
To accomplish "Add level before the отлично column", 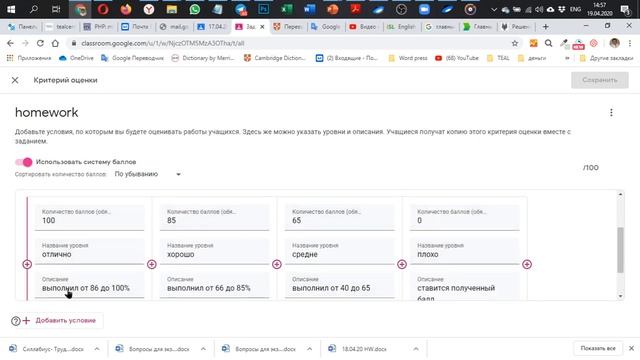I will click(27, 264).
